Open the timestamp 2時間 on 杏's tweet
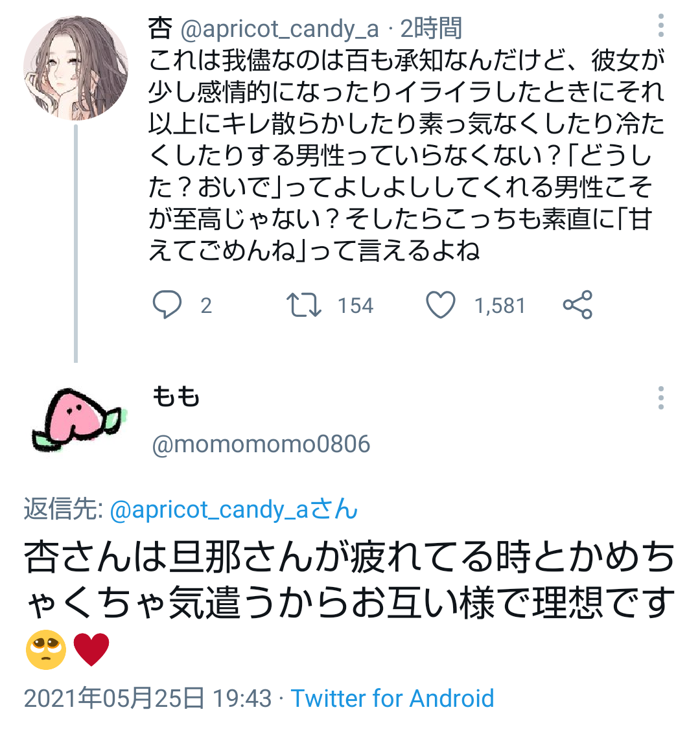Screen dimensions: 700x736 [431, 27]
